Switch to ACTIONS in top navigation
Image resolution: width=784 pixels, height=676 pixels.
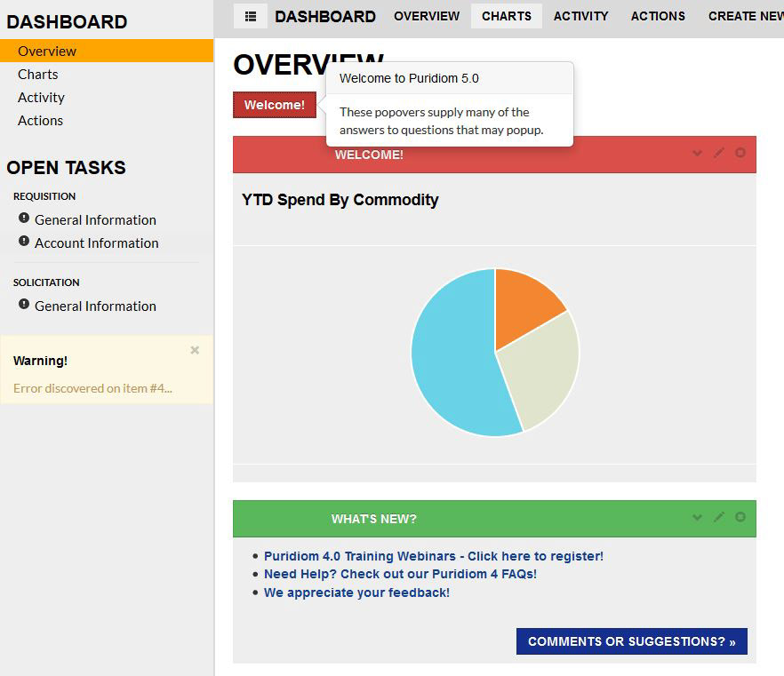click(x=658, y=16)
